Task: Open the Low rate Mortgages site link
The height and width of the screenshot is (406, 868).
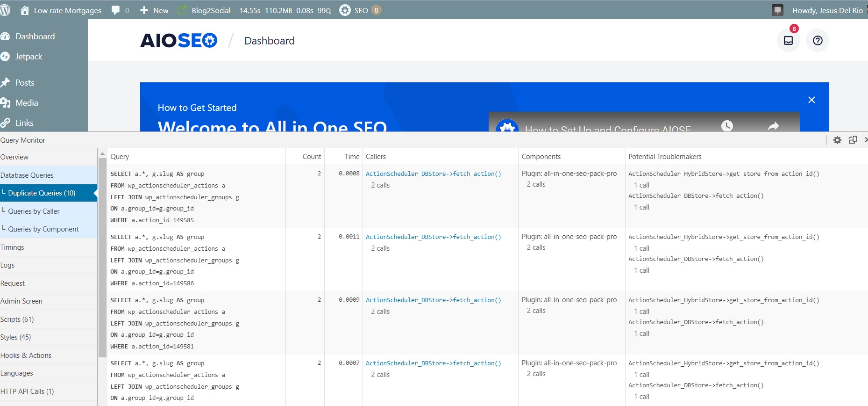Action: click(61, 10)
